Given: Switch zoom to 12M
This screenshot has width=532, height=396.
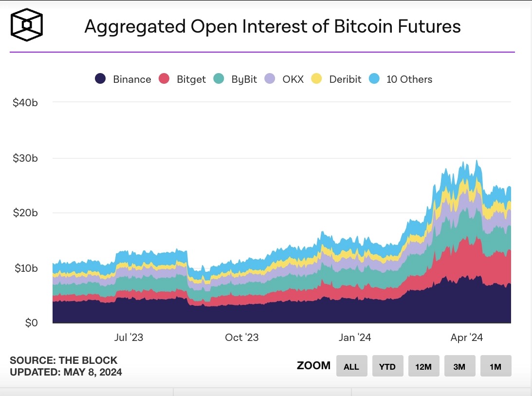Looking at the screenshot, I should pos(424,366).
